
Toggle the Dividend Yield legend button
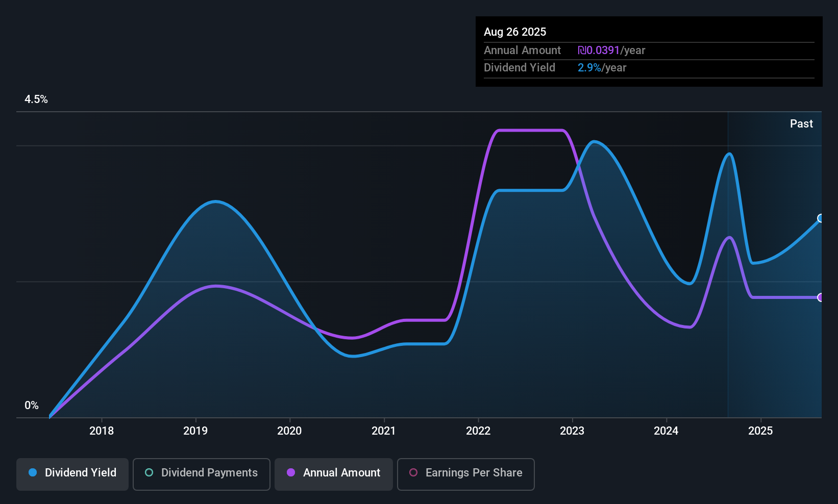pyautogui.click(x=72, y=474)
